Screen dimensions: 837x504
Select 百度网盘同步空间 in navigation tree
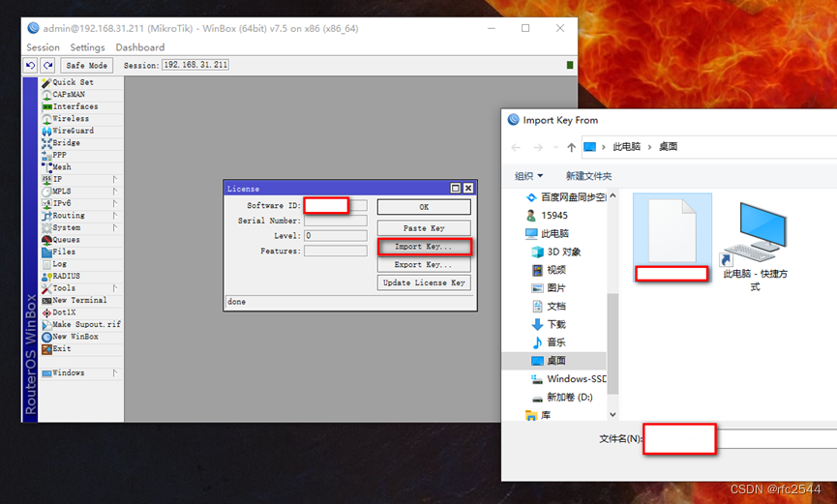566,197
